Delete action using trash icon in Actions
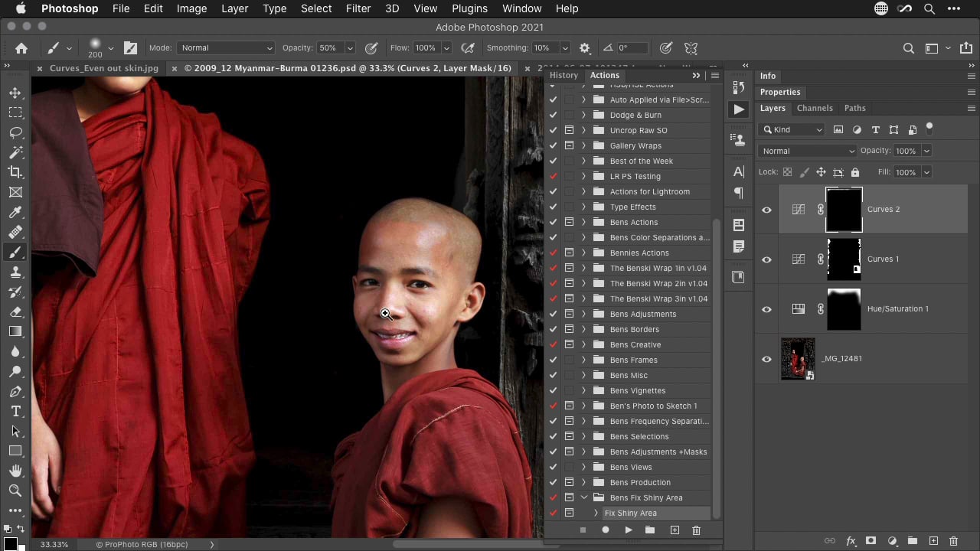 click(696, 530)
